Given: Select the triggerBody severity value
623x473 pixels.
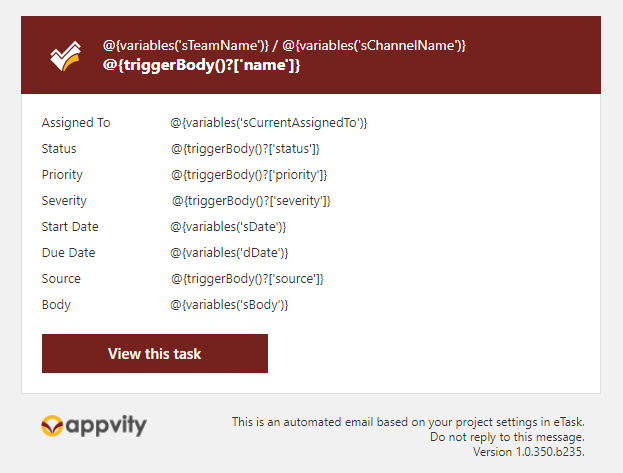Looking at the screenshot, I should point(251,201).
